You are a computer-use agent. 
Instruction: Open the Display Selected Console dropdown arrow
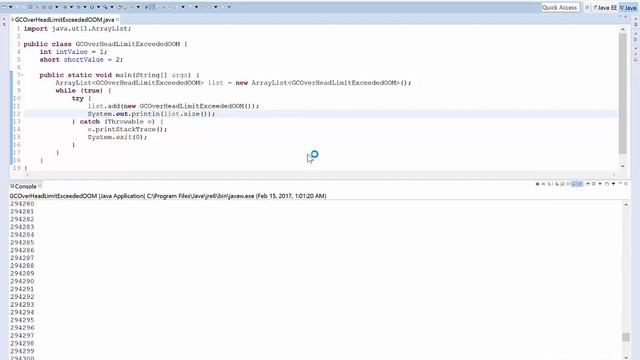(600, 184)
